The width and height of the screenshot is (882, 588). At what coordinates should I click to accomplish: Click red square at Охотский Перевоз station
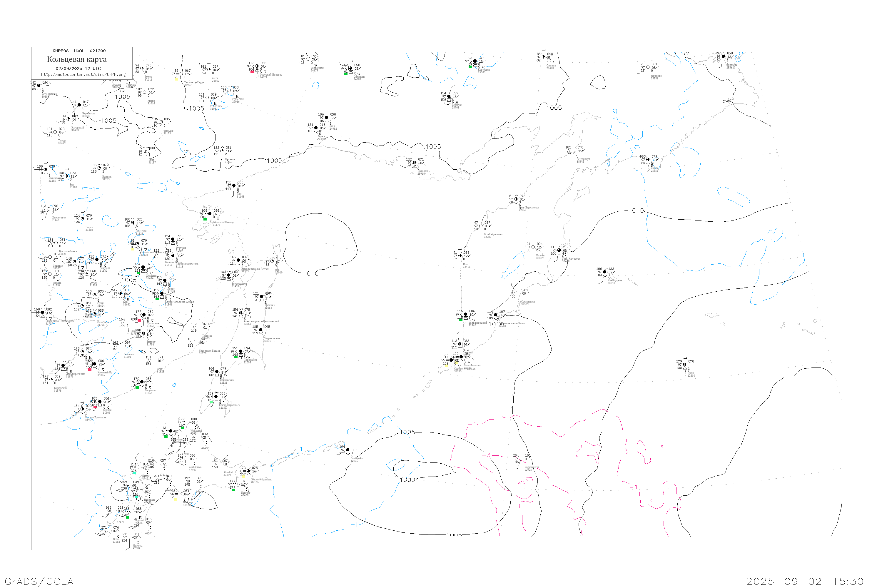pos(252,72)
